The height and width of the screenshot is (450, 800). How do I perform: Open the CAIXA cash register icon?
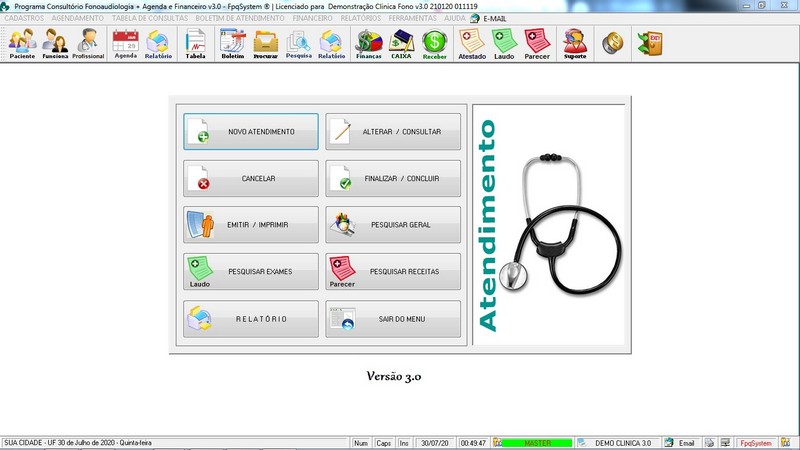coord(402,44)
